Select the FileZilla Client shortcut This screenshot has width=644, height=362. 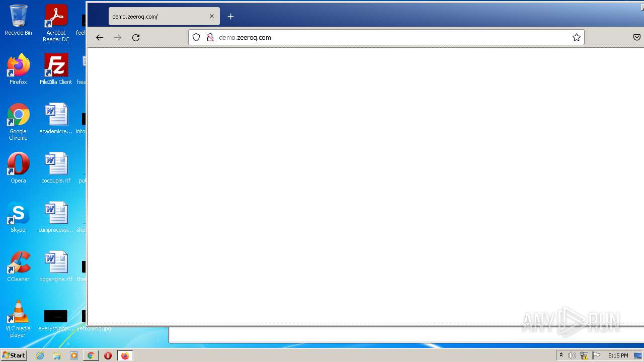point(56,69)
